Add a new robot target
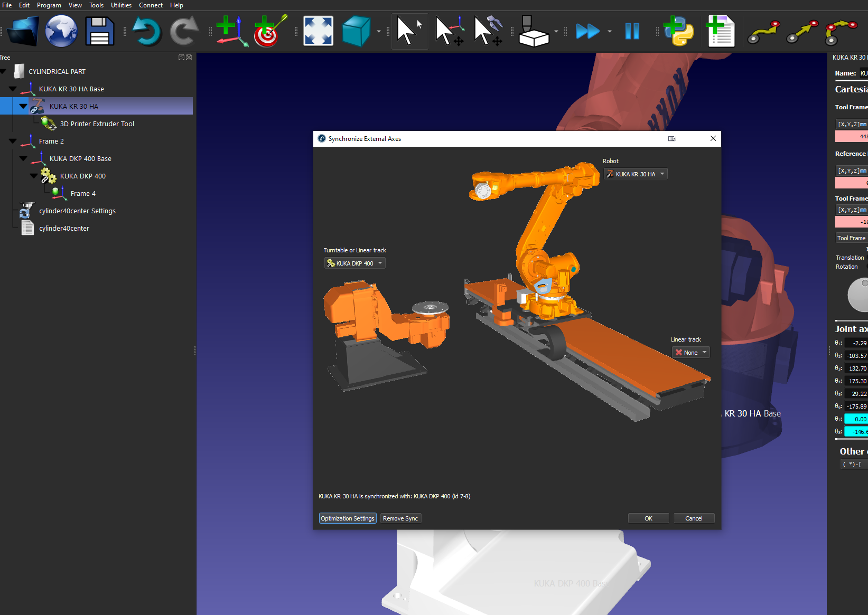The image size is (868, 615). pyautogui.click(x=270, y=31)
